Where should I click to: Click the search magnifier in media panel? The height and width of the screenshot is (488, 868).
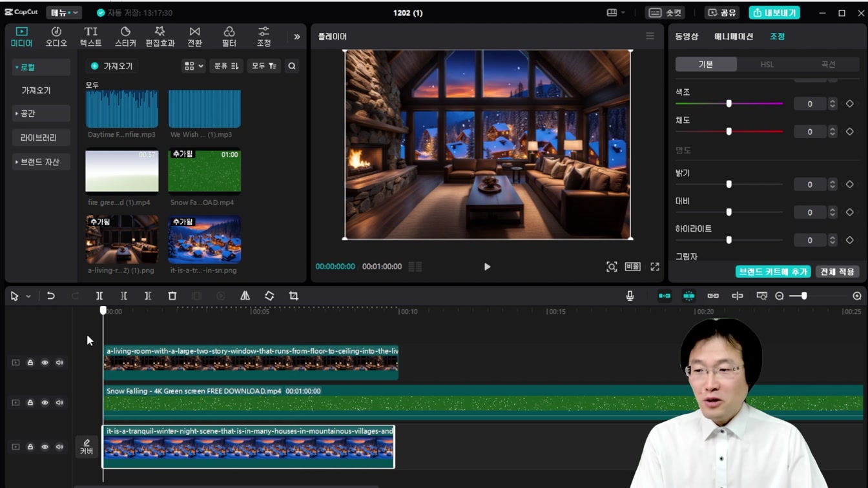292,66
